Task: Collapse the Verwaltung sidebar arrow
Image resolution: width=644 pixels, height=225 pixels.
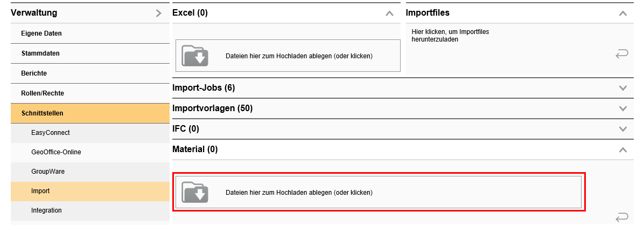Action: coord(158,13)
